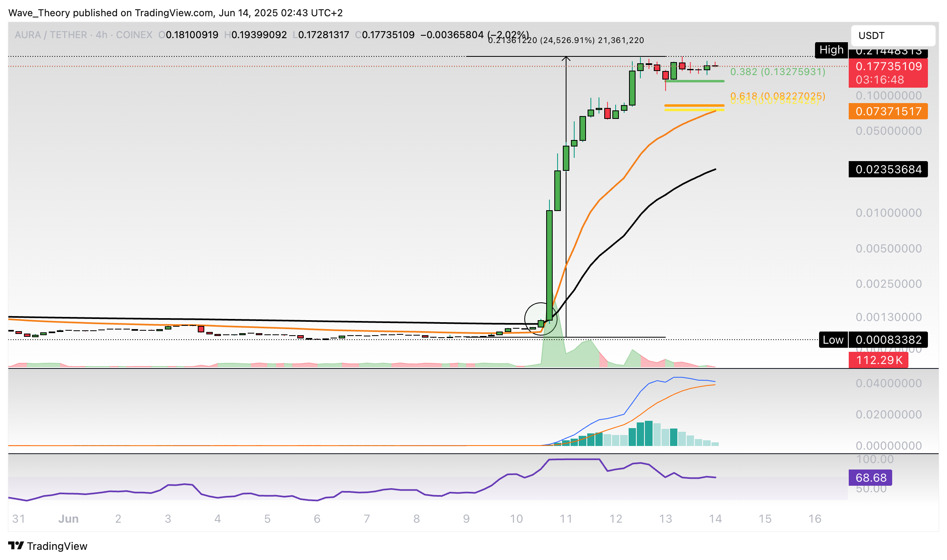This screenshot has width=947, height=560.
Task: Click the black High price tag
Action: pyautogui.click(x=831, y=50)
